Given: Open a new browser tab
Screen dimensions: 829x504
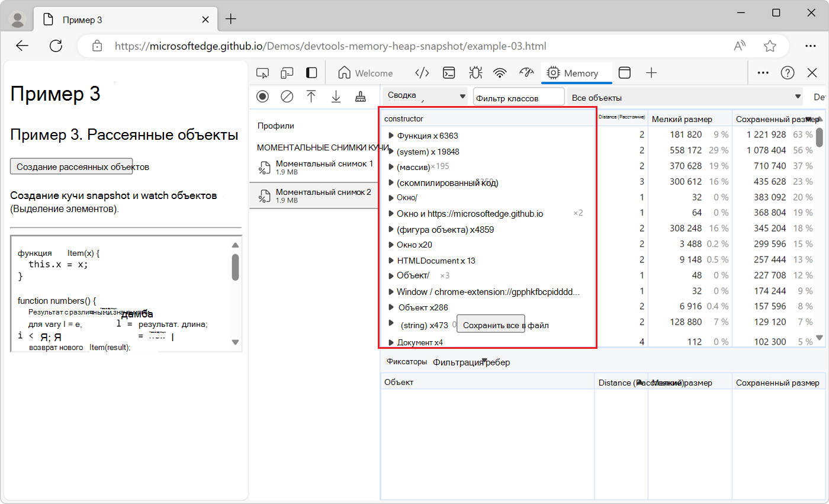Looking at the screenshot, I should pos(230,19).
